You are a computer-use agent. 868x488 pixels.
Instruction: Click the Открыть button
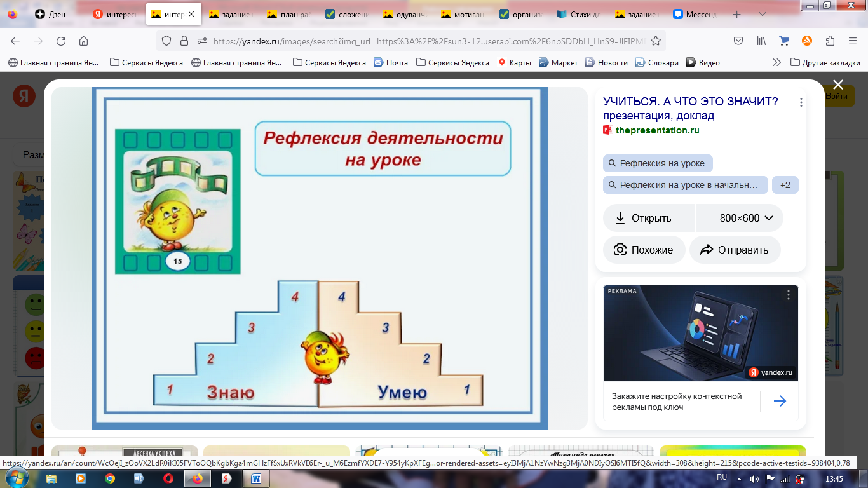649,218
